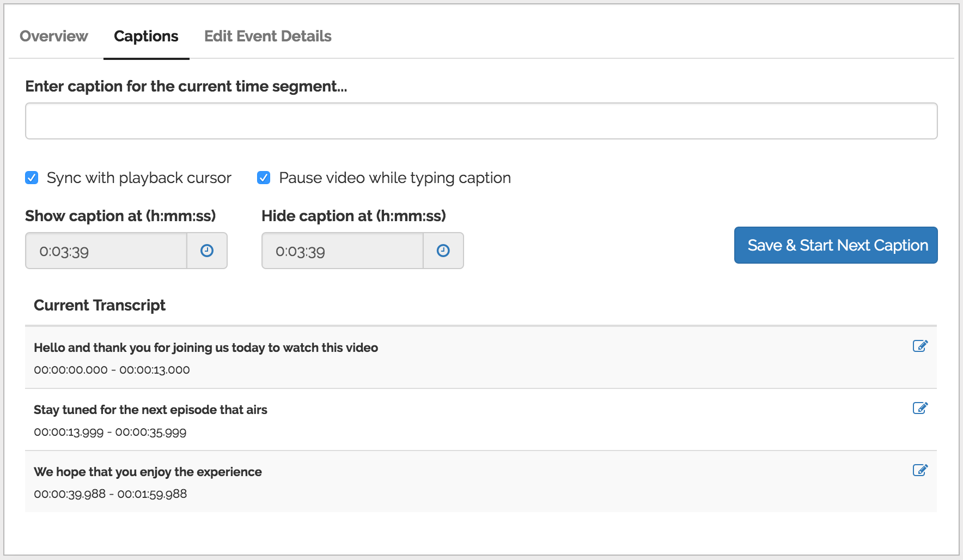Focus the caption text entry field
963x560 pixels.
pyautogui.click(x=481, y=121)
